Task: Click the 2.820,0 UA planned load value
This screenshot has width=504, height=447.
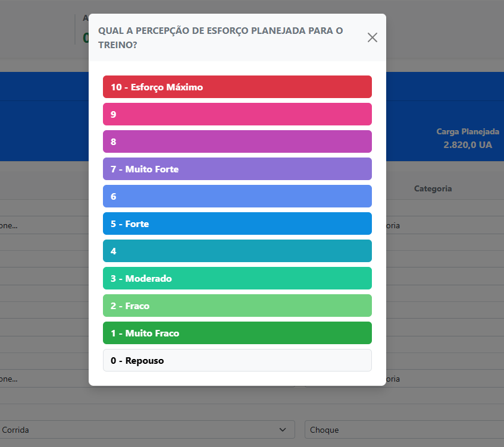Action: click(467, 144)
